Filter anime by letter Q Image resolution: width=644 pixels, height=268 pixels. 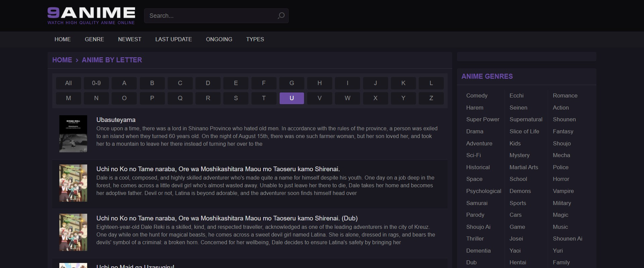180,98
